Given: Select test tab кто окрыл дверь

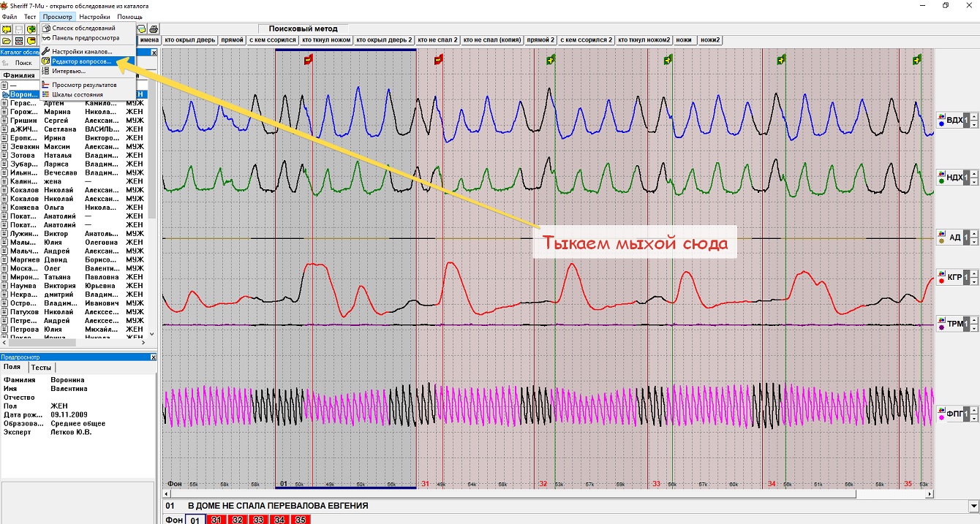Looking at the screenshot, I should pos(189,40).
